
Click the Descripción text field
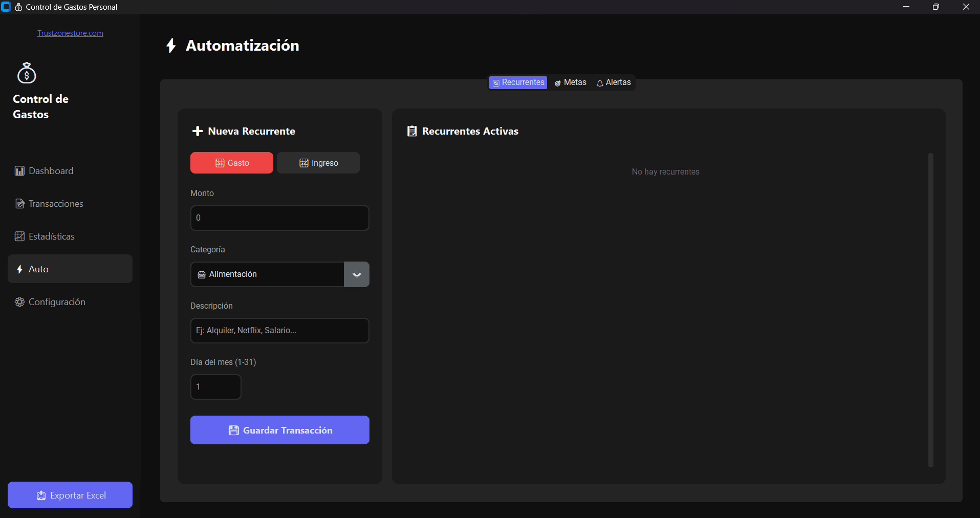(x=280, y=331)
